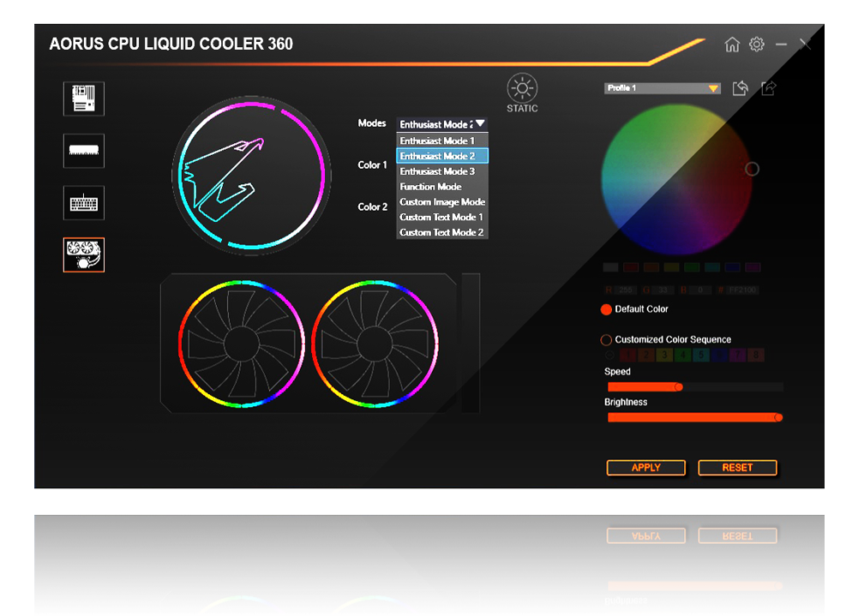Click the Brightness slider track
This screenshot has height=616, width=858.
tap(693, 417)
